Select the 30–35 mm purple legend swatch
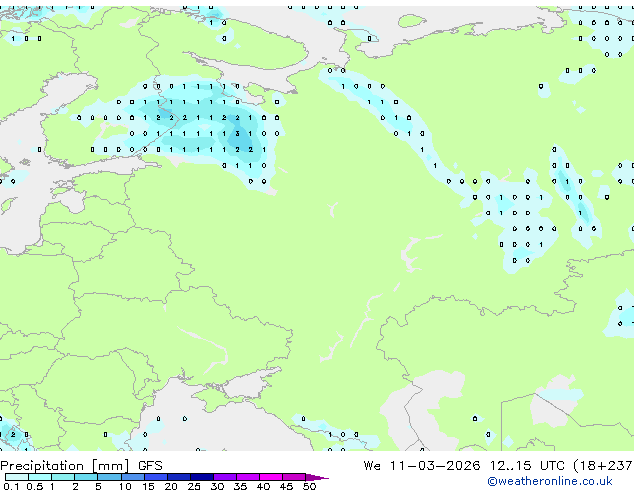Screen dimensions: 634x490 [x=224, y=477]
